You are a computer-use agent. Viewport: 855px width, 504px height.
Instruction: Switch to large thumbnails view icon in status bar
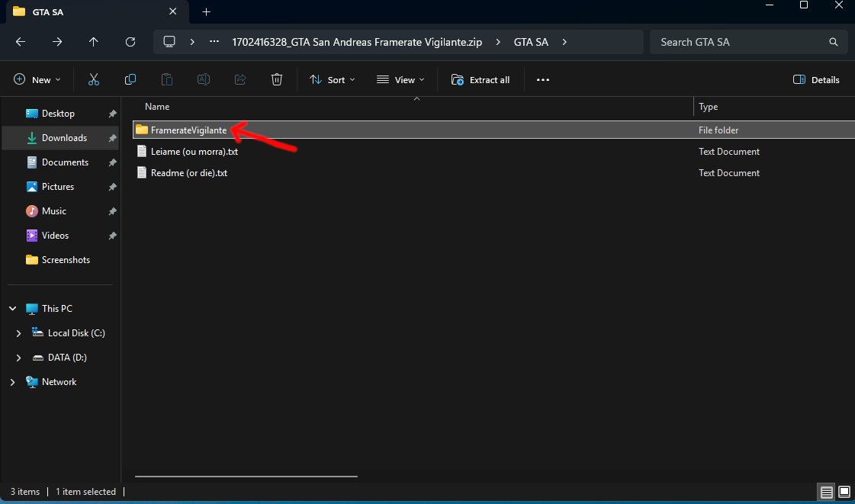(844, 492)
